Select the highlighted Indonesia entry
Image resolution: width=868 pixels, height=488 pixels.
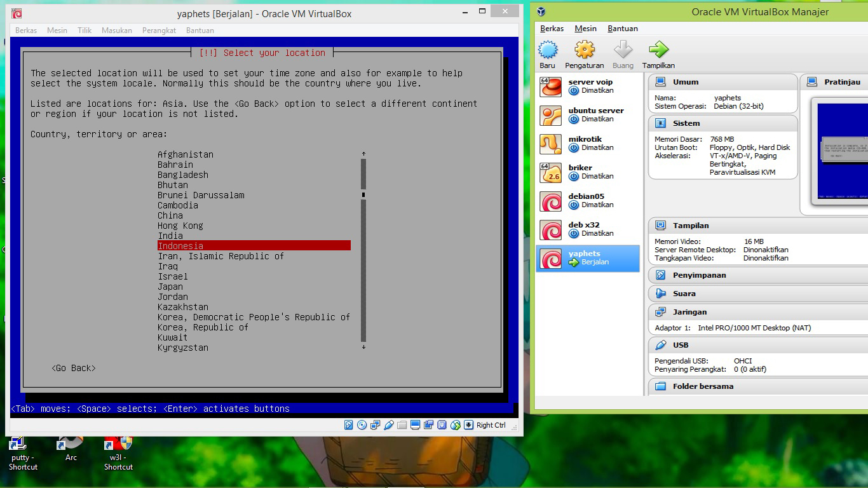254,246
